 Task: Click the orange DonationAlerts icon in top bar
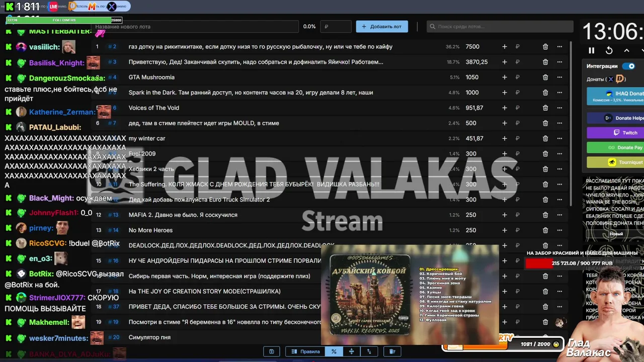click(73, 7)
